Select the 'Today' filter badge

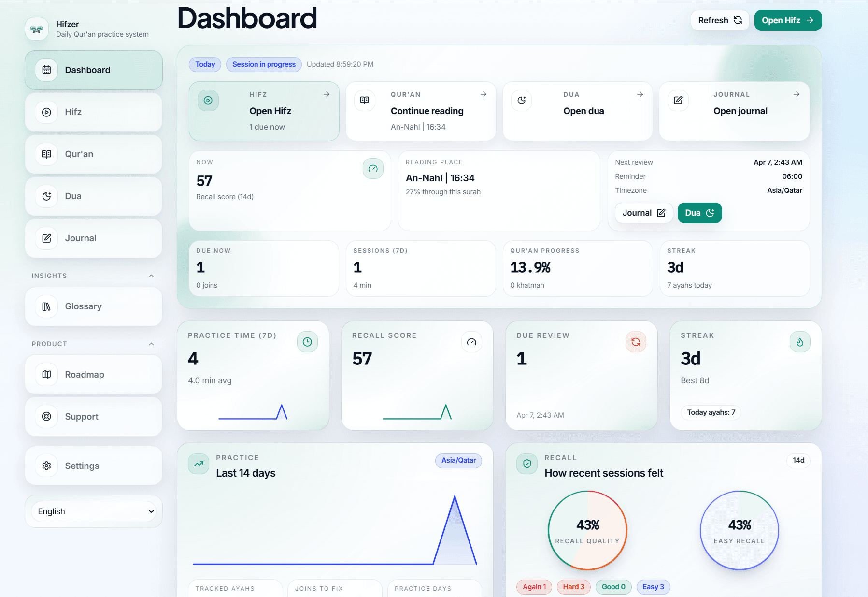point(205,64)
